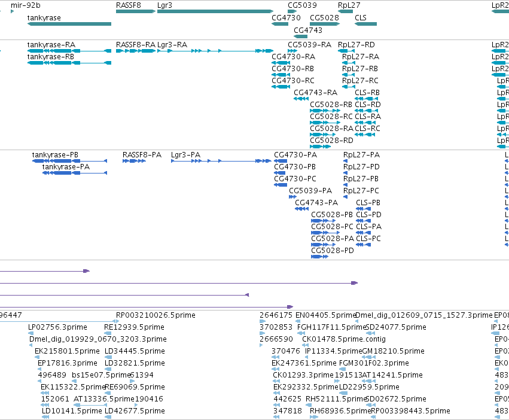
Task: Select the CG5039-PA protein label
Action: click(x=310, y=191)
